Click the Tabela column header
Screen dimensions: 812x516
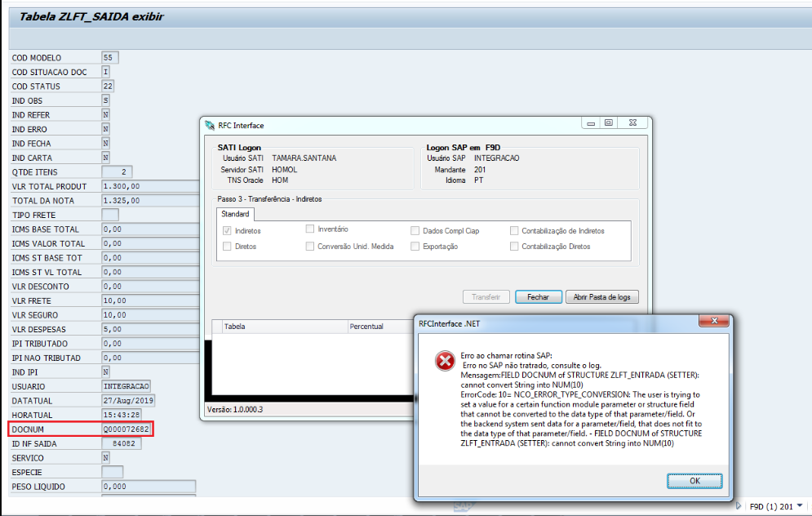pyautogui.click(x=235, y=327)
